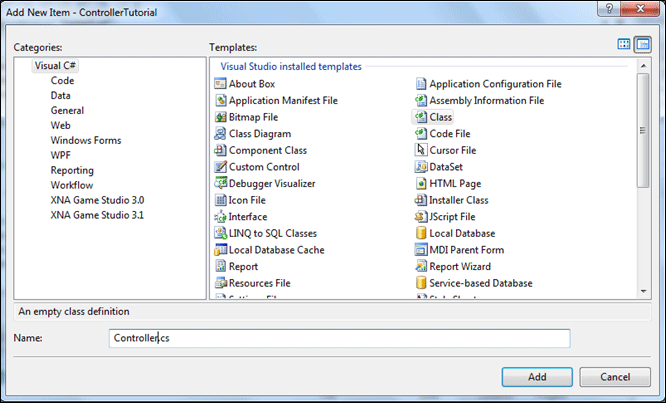Select the Resources File icon
The width and height of the screenshot is (666, 403).
[x=220, y=283]
